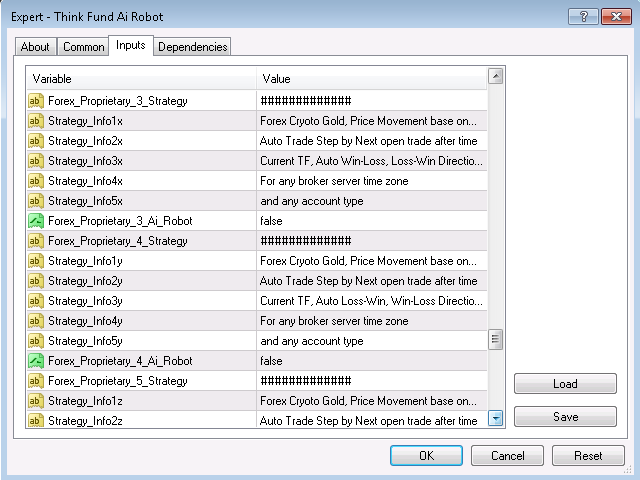Select the Forex_Proprietary_4_Ai_Robot variable name

(120, 361)
